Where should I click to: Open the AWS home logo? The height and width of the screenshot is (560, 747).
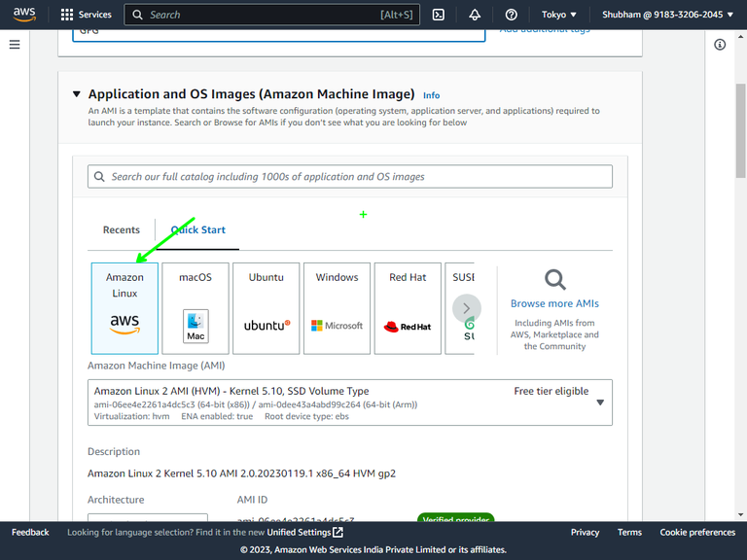coord(24,15)
